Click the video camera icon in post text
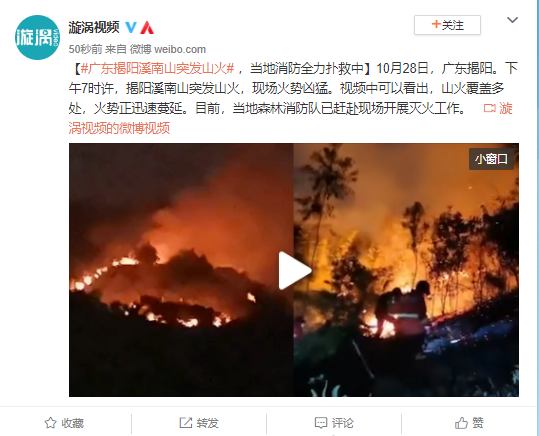Screen dimensions: 539x436 click(x=489, y=108)
